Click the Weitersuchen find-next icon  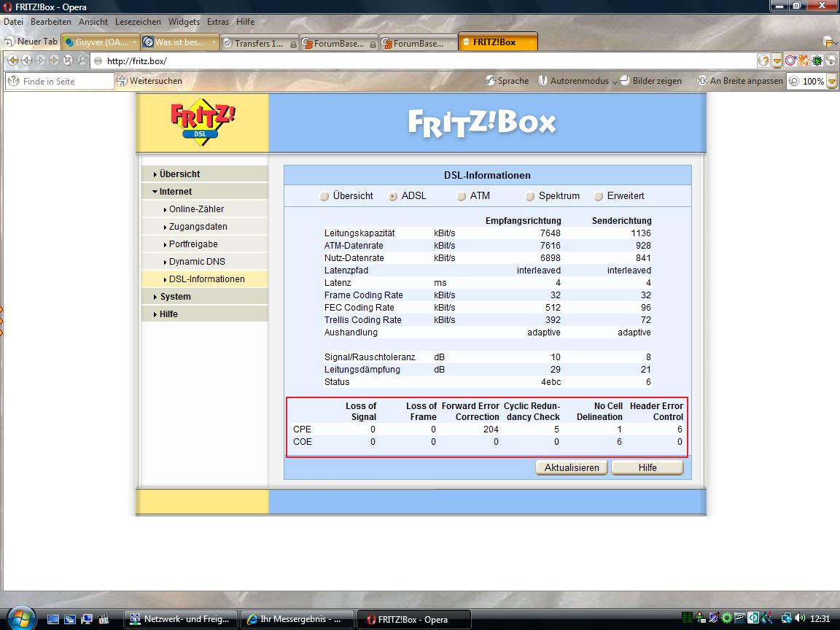(x=122, y=81)
